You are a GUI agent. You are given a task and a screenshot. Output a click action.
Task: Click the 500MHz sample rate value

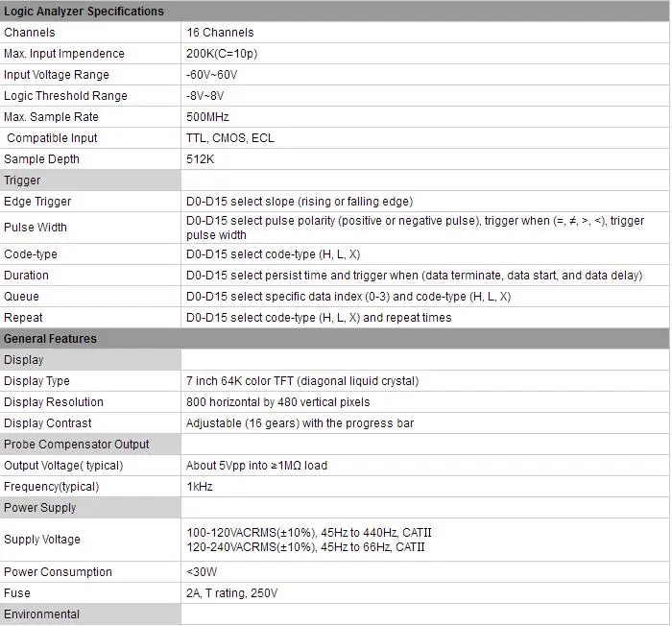208,116
